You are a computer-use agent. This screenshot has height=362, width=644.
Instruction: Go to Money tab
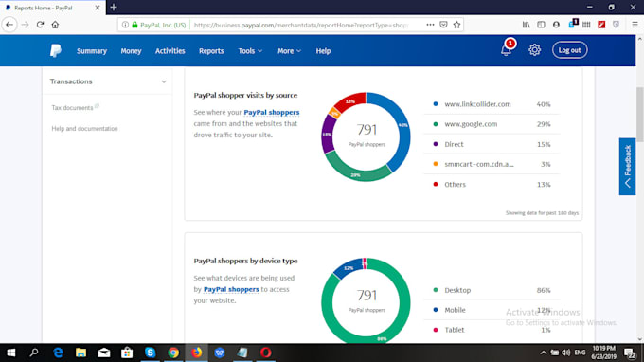click(131, 51)
